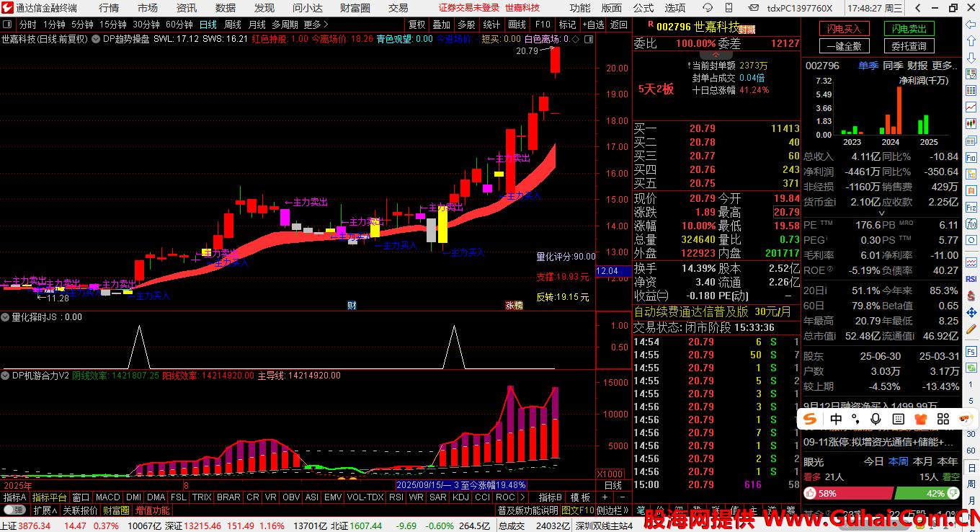This screenshot has height=532, width=980.
Task: Open the ROC indicator dropdown arrow
Action: (x=521, y=497)
